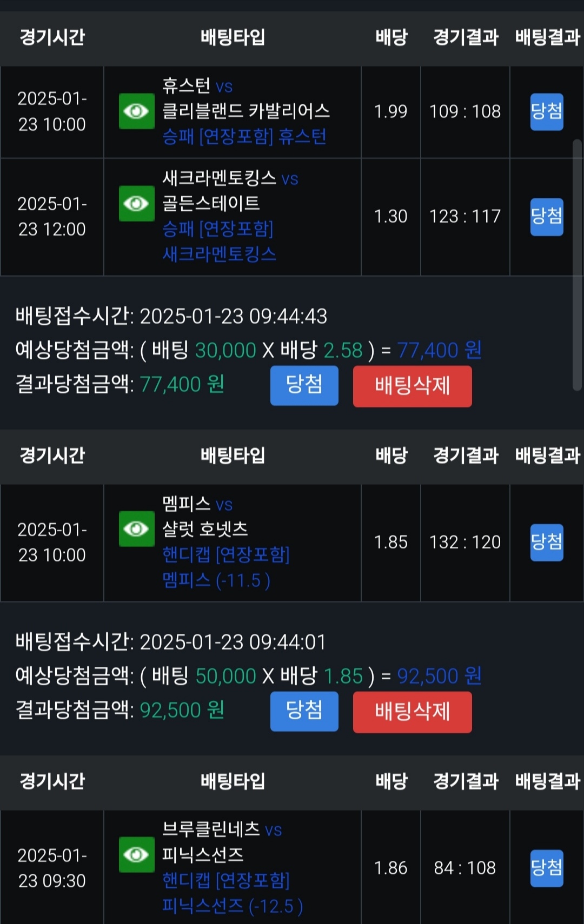Image resolution: width=584 pixels, height=924 pixels.
Task: Click the eye icon for Brooklyn Nets game
Action: (x=136, y=854)
